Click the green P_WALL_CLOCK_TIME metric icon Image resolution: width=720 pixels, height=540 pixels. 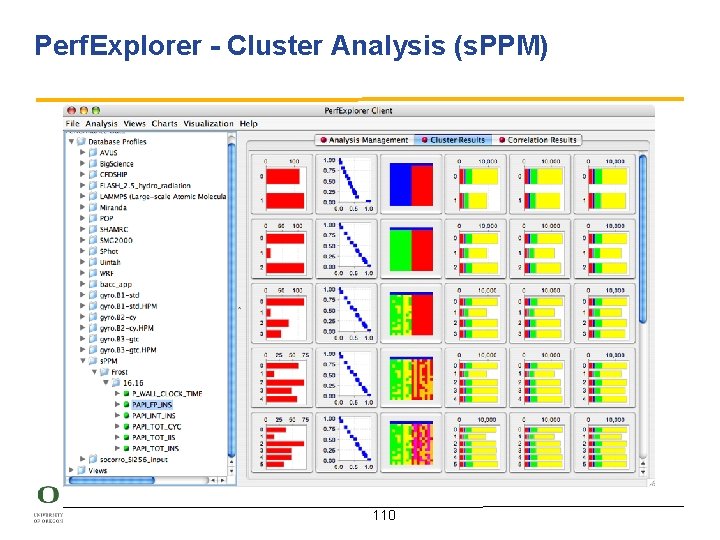coord(126,394)
